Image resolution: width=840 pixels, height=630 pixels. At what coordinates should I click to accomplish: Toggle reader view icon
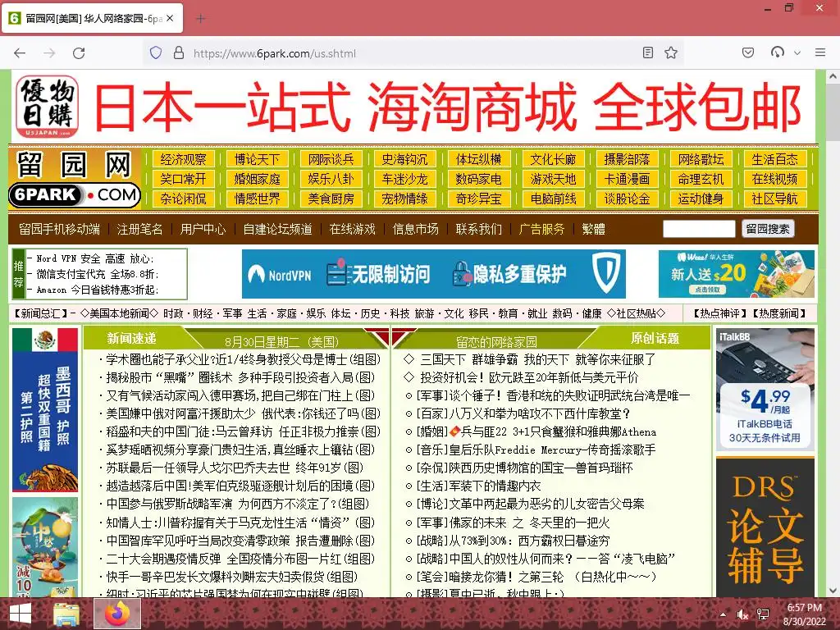point(648,52)
